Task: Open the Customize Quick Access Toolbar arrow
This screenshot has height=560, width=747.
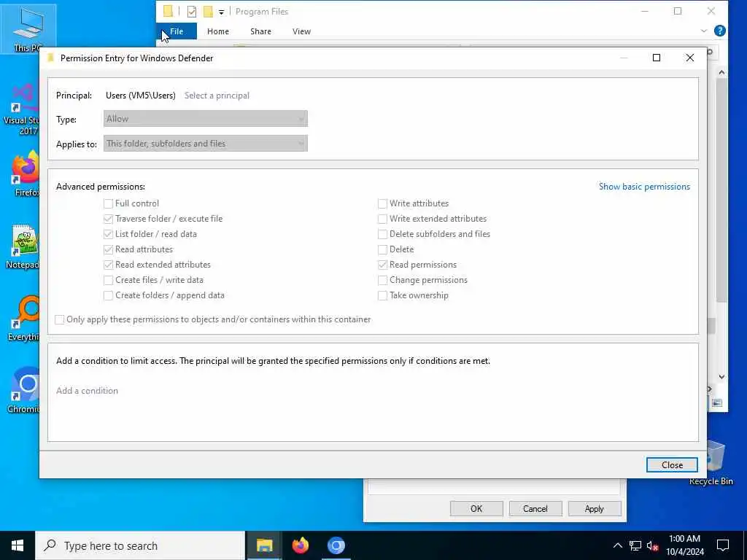Action: coord(221,12)
